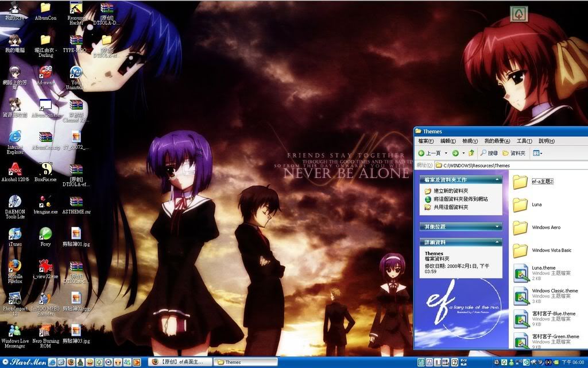Viewport: 588px width, 368px height.
Task: Select the 剪貼簿01.jpg image file
Action: coord(76,236)
